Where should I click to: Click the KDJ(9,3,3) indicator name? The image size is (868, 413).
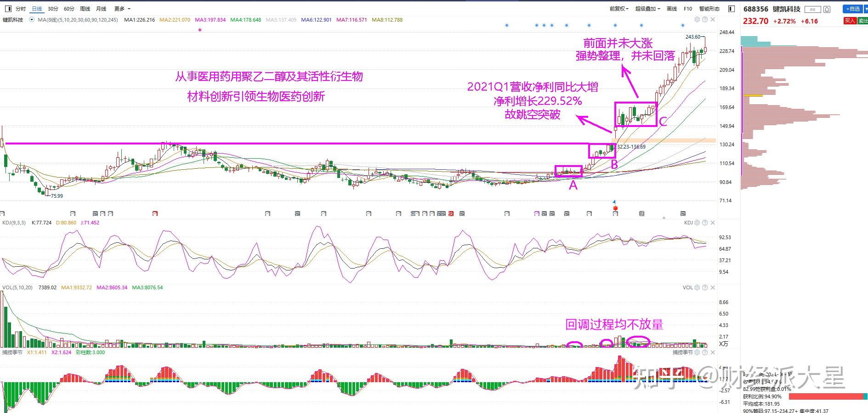(x=14, y=223)
